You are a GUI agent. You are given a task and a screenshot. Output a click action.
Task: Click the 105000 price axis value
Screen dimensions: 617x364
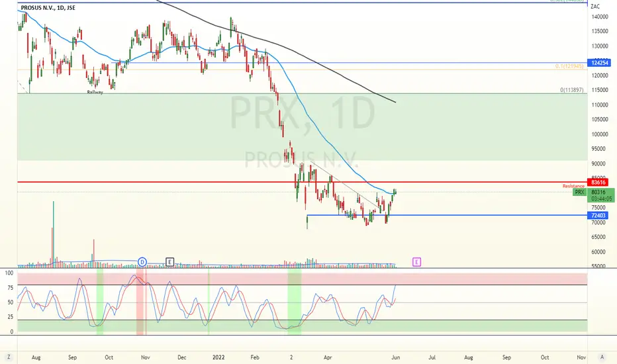tap(600, 120)
